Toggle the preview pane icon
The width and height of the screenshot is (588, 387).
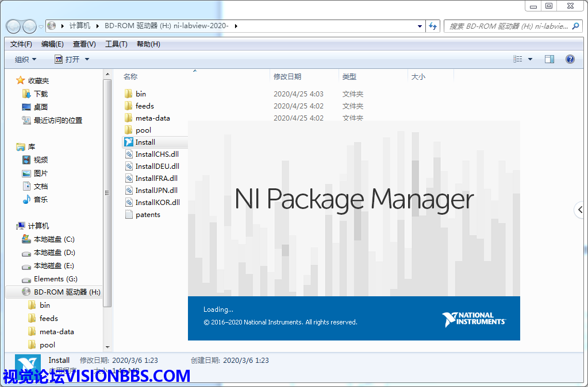coord(549,59)
